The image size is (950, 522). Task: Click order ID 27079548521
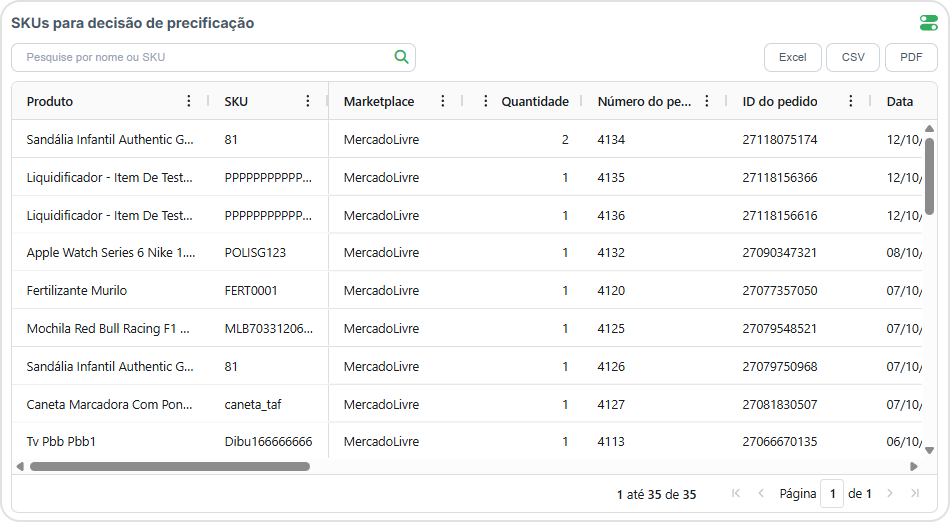tap(780, 328)
